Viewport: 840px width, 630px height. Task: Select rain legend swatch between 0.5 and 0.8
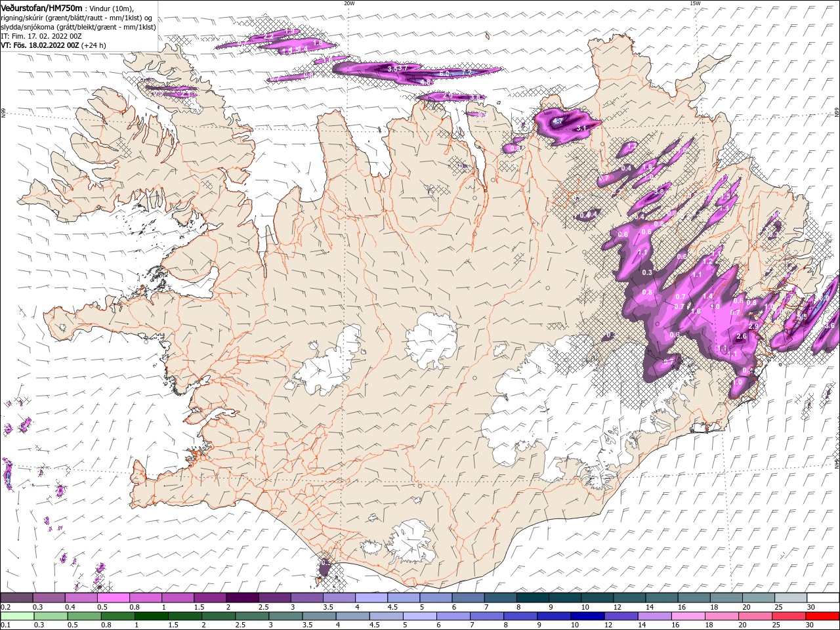[85, 616]
